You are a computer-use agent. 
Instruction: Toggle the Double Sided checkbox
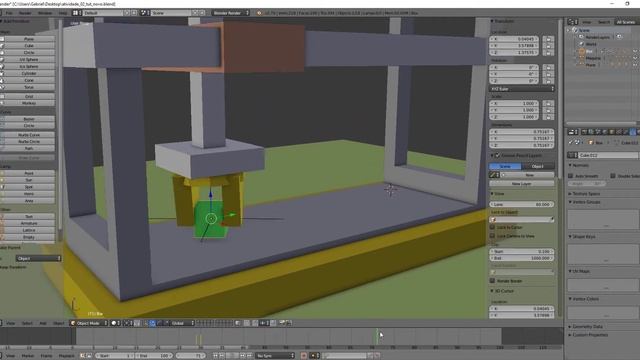click(x=613, y=176)
